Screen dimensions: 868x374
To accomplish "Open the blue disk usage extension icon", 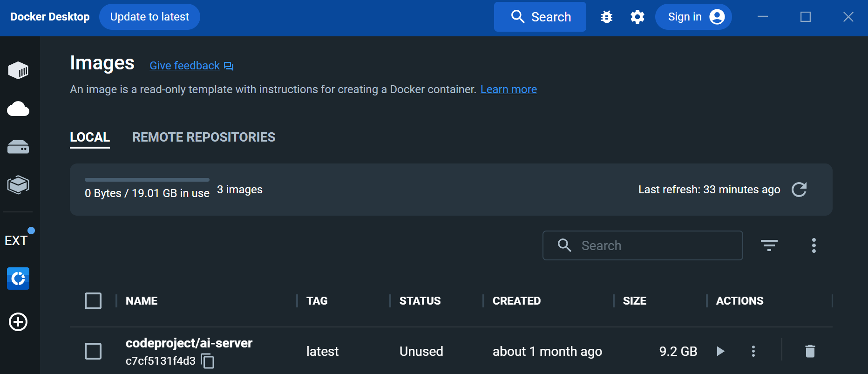I will (x=18, y=279).
